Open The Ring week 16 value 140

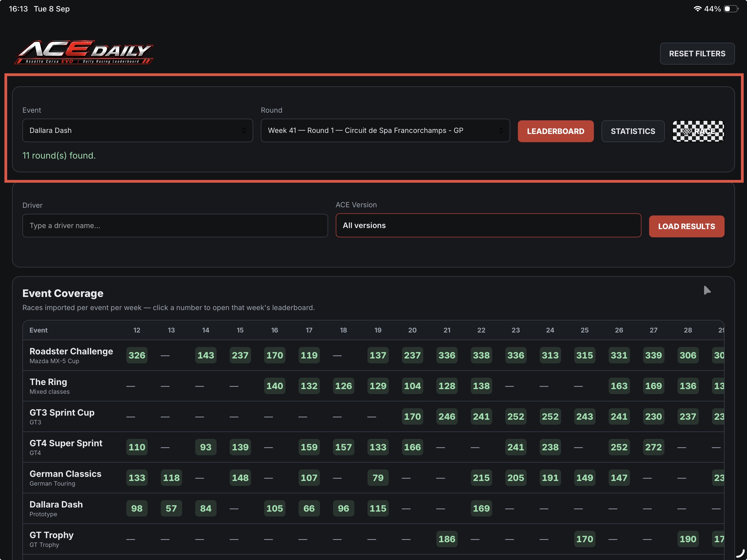click(x=275, y=386)
